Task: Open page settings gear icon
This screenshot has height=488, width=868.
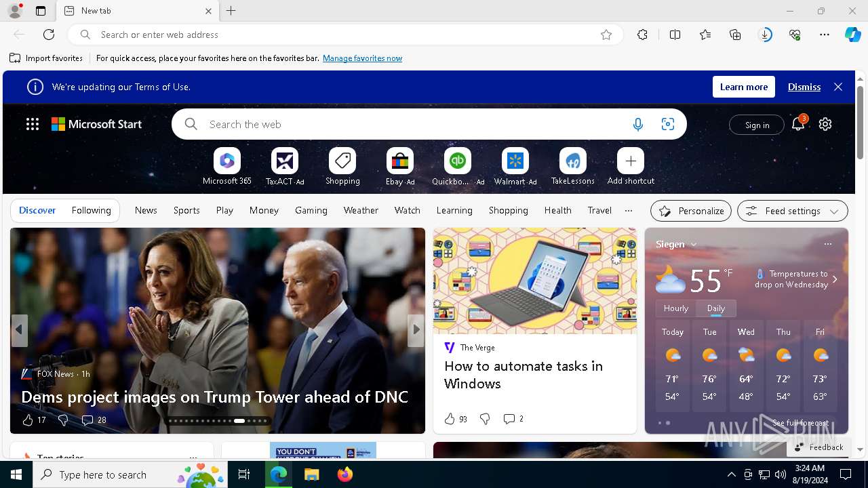Action: (825, 124)
